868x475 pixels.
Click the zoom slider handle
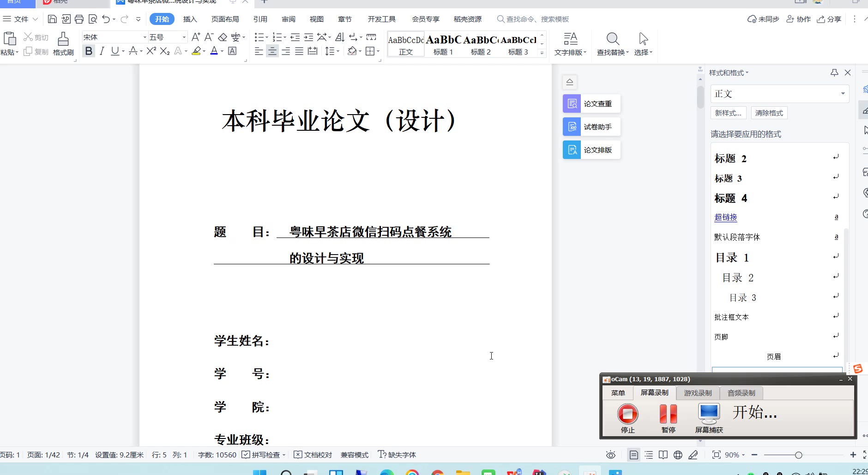798,455
